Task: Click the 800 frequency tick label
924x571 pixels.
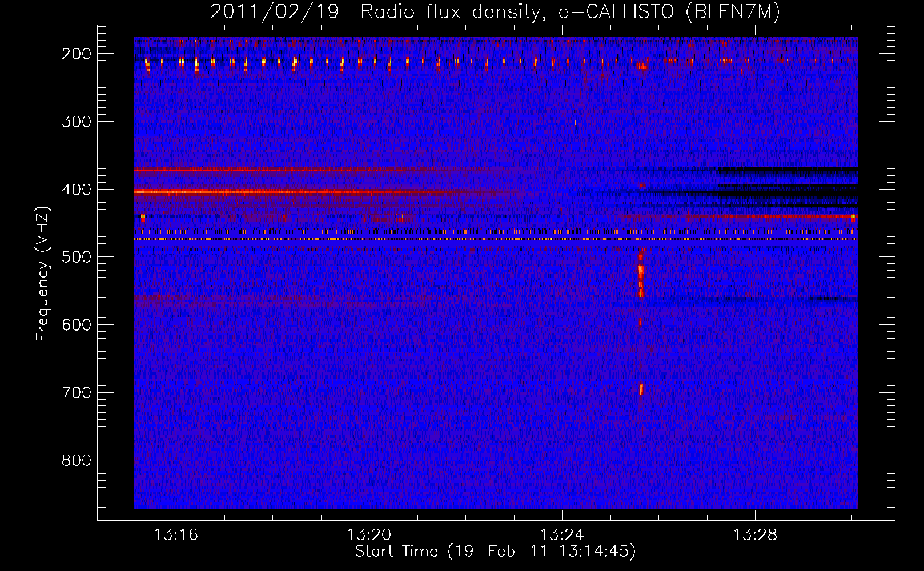Action: [x=77, y=460]
